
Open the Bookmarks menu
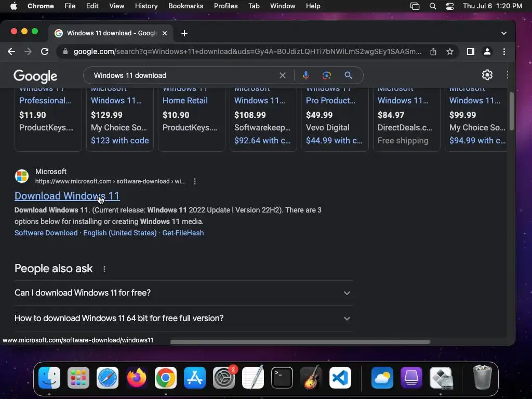[185, 6]
